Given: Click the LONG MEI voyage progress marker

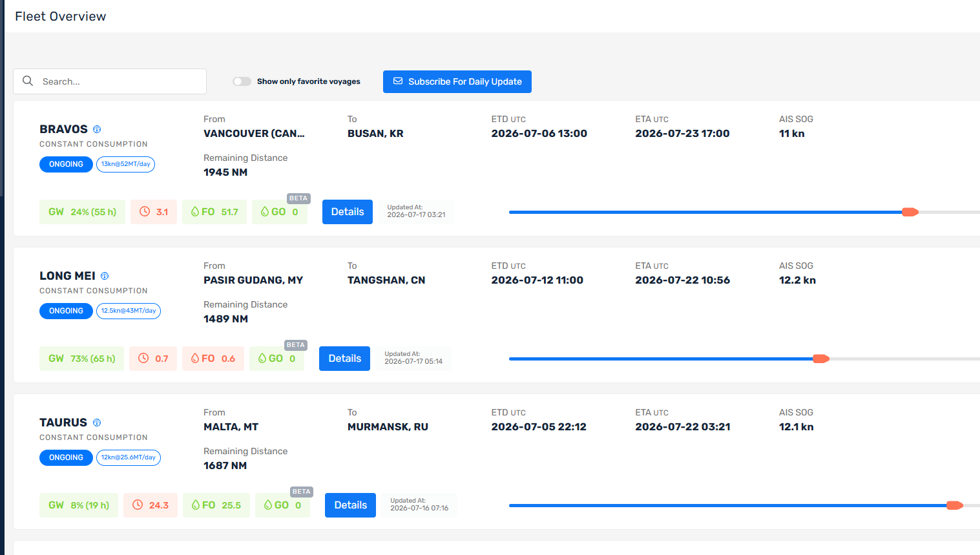Looking at the screenshot, I should 821,359.
